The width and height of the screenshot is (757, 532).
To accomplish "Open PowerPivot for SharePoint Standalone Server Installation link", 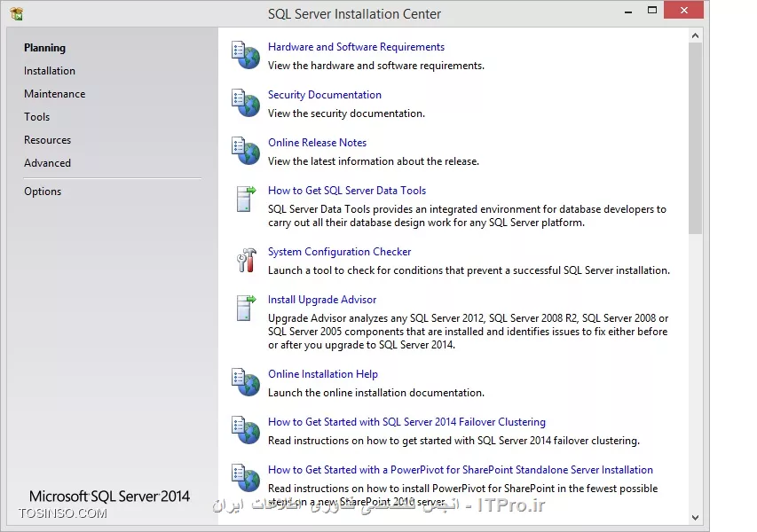I will pos(461,470).
